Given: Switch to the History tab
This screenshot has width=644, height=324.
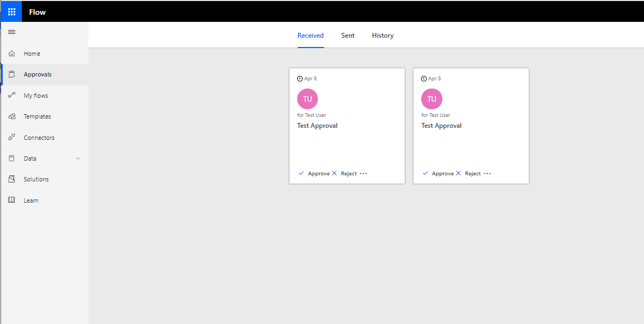Looking at the screenshot, I should [383, 36].
